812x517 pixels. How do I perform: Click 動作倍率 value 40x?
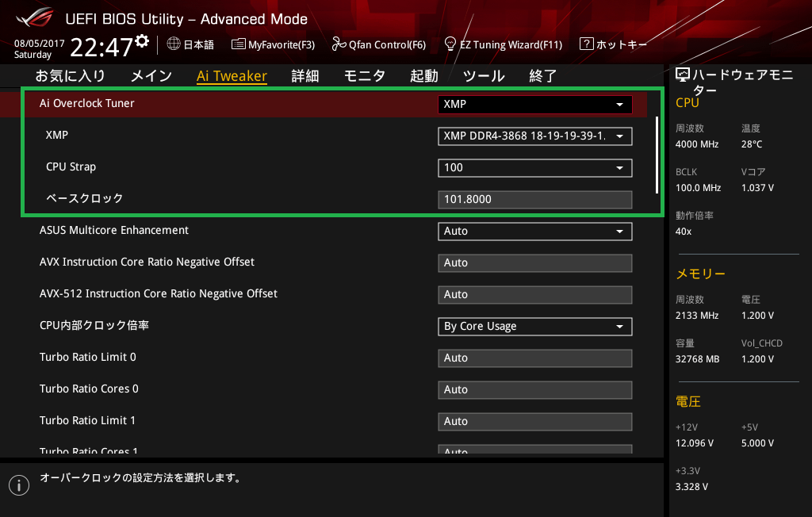click(x=684, y=232)
